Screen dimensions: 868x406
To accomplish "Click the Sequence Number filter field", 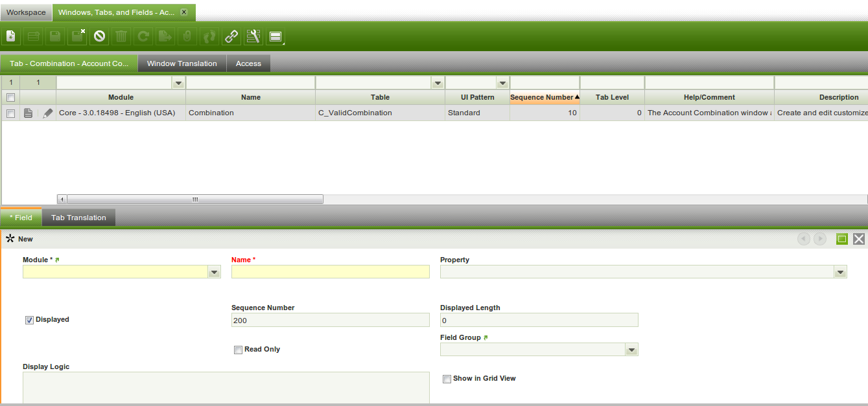I will (545, 83).
